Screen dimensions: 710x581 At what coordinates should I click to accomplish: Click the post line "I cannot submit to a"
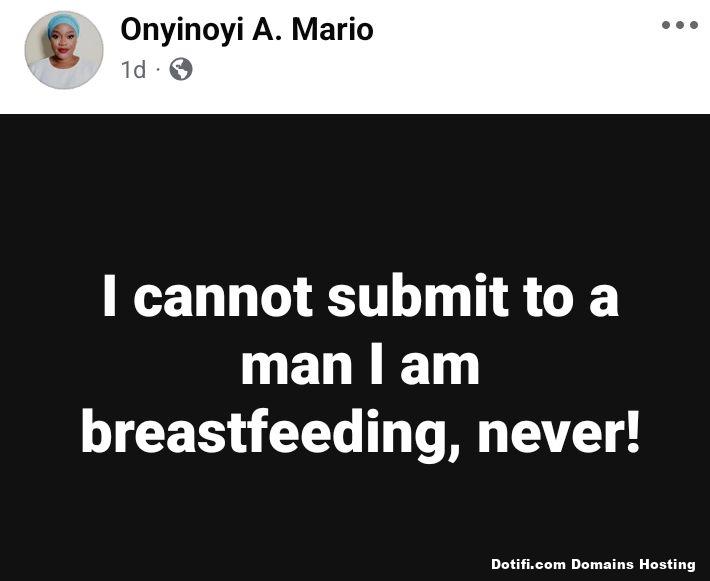click(x=360, y=299)
